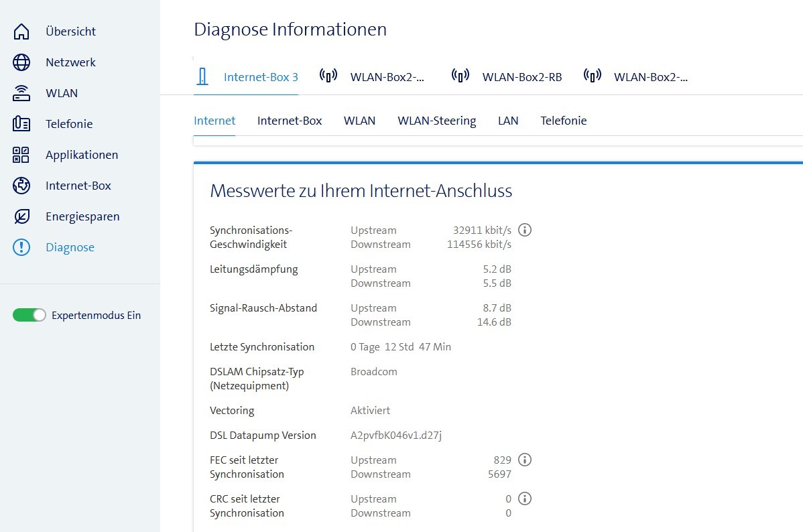Open the Internet-Box sub-tab
This screenshot has width=803, height=532.
coord(290,121)
